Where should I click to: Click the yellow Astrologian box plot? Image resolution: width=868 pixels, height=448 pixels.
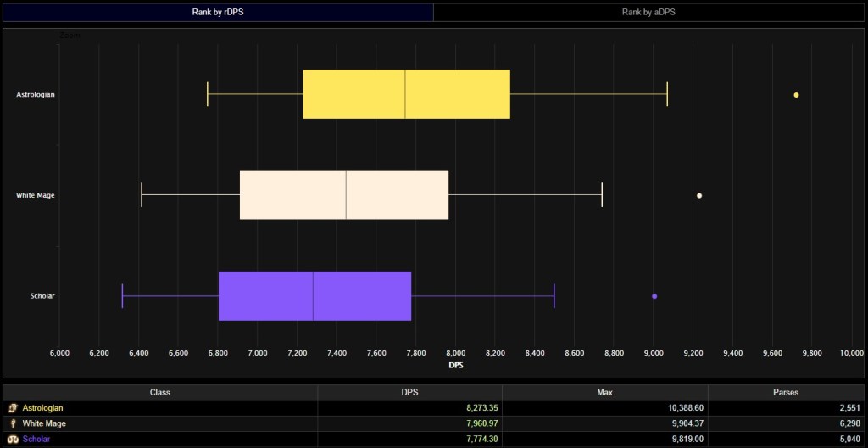[406, 94]
